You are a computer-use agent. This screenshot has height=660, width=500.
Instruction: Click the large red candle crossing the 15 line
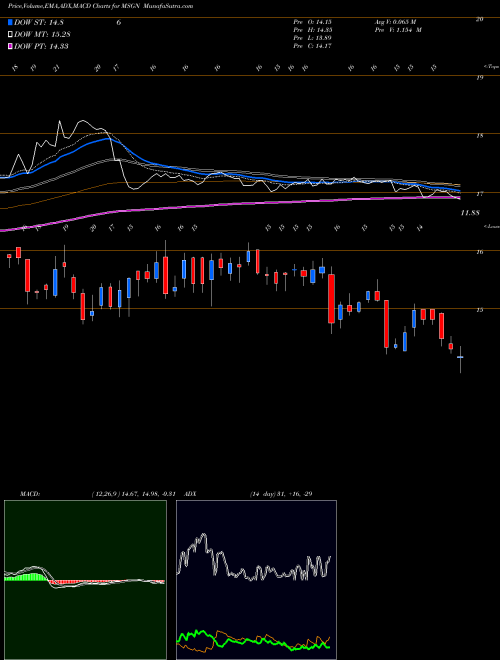point(332,298)
